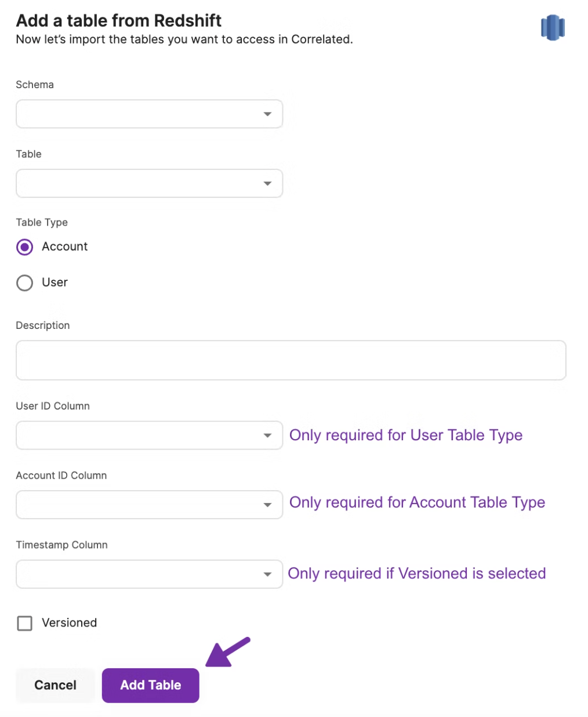Click the Account ID Column caret arrow
Screen dimensions: 588x717
click(267, 505)
